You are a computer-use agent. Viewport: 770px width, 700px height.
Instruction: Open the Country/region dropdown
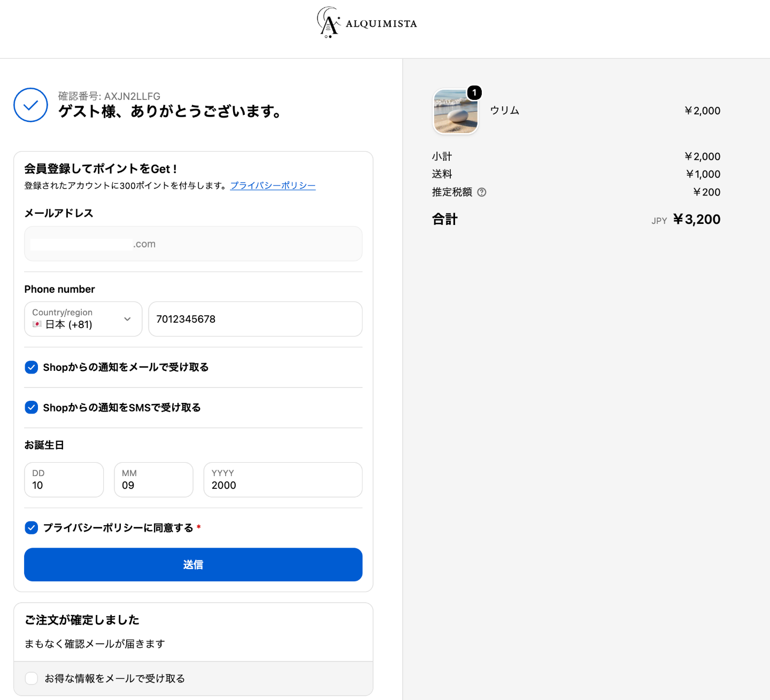point(83,319)
